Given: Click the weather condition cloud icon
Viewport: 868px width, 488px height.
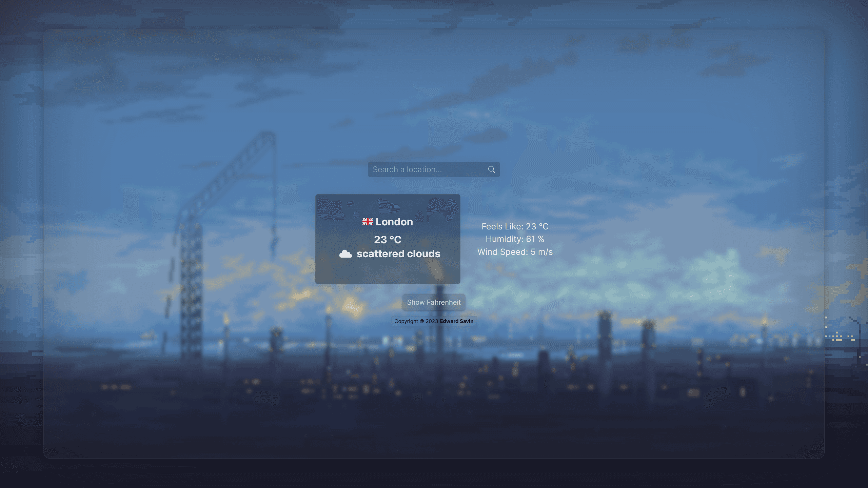Looking at the screenshot, I should point(345,254).
